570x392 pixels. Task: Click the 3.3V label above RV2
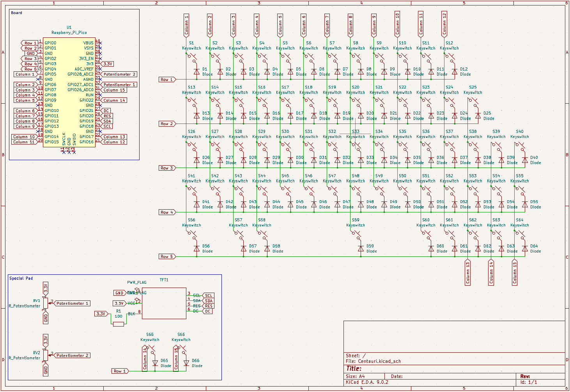click(x=46, y=341)
